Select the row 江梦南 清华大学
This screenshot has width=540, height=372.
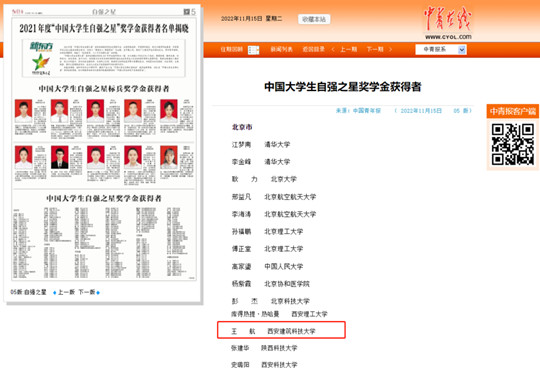(261, 145)
